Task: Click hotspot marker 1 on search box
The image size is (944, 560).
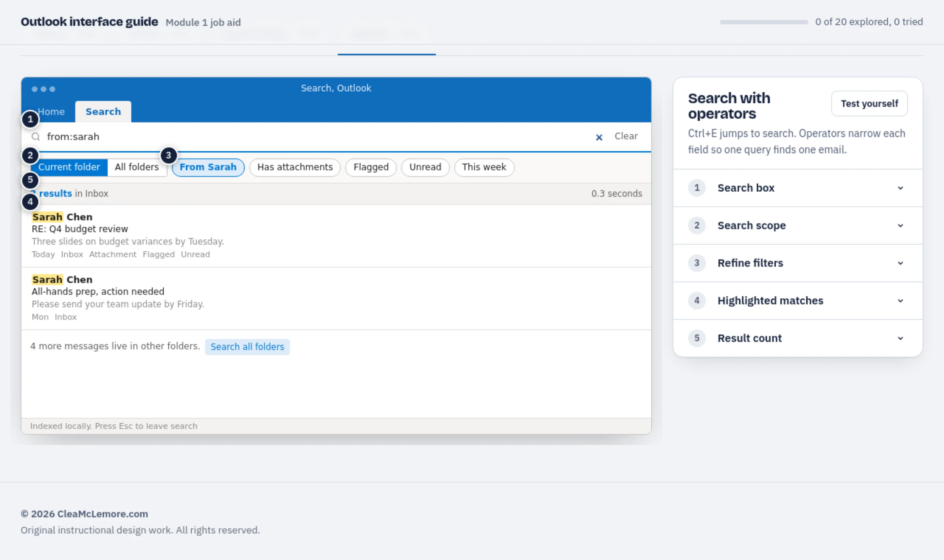Action: [x=30, y=119]
